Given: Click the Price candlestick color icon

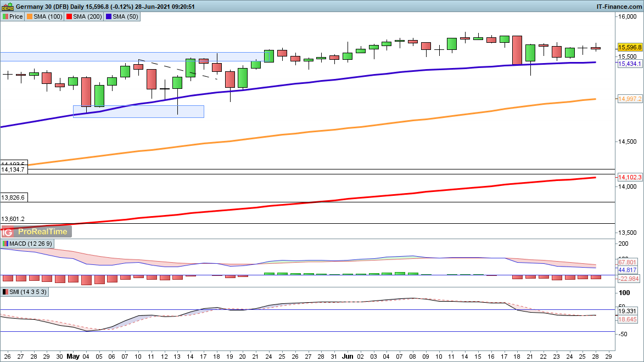Looking at the screenshot, I should (x=5, y=16).
